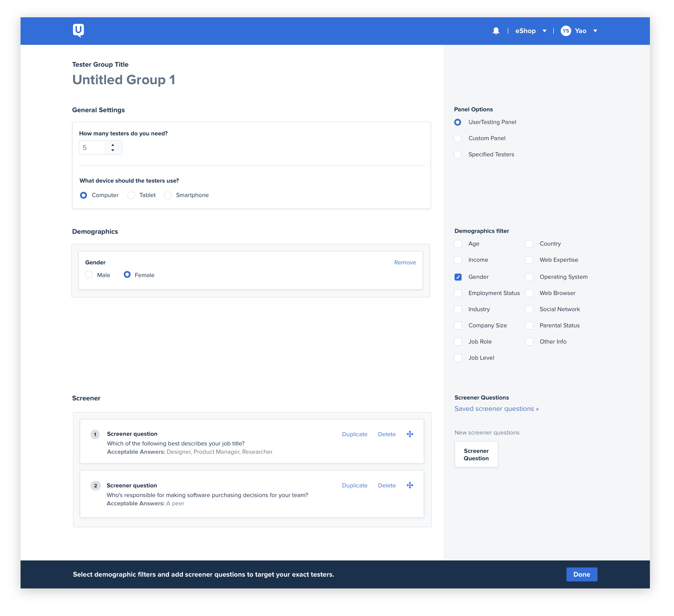Screen dimensions: 674x616
Task: Enable the Income filter checkbox
Action: tap(458, 260)
